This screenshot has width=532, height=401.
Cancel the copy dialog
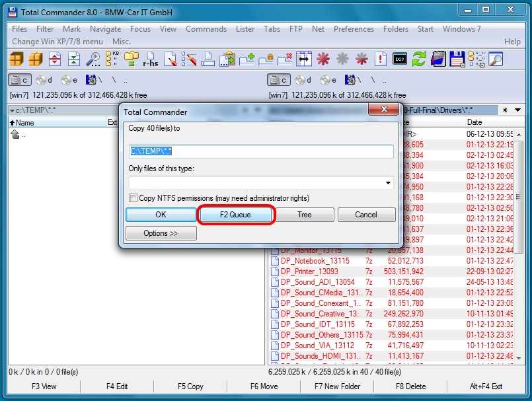point(366,215)
